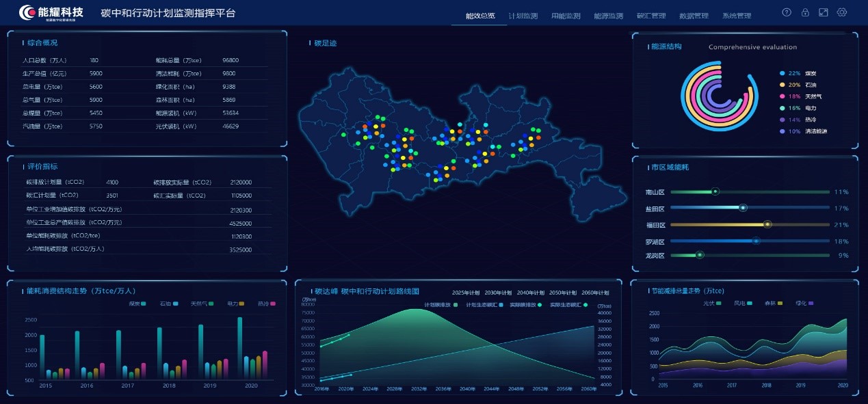Click the 天然气 pink legend dot in 能源结构
This screenshot has height=404, width=868.
click(782, 96)
